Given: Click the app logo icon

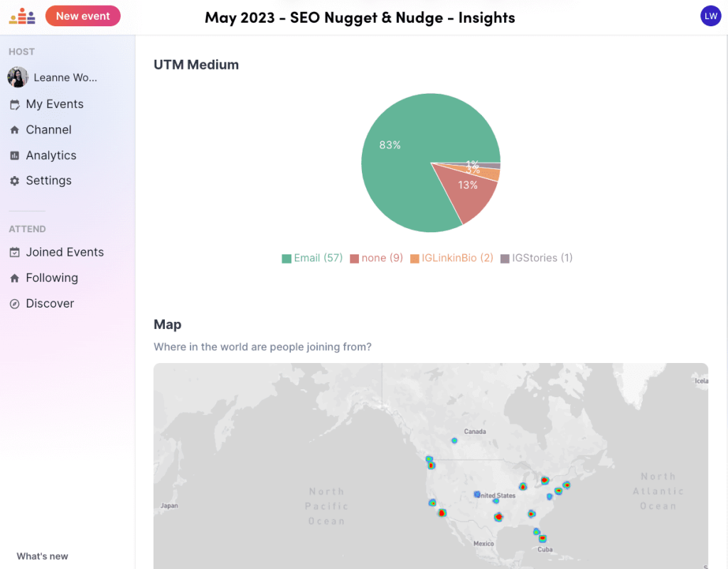Looking at the screenshot, I should click(x=22, y=16).
